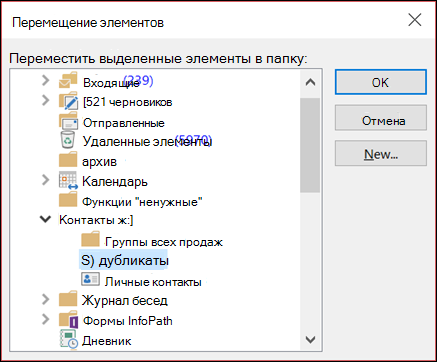Select the Формы InfoPath folder name
Viewport: 437px width, 362px height.
click(128, 321)
